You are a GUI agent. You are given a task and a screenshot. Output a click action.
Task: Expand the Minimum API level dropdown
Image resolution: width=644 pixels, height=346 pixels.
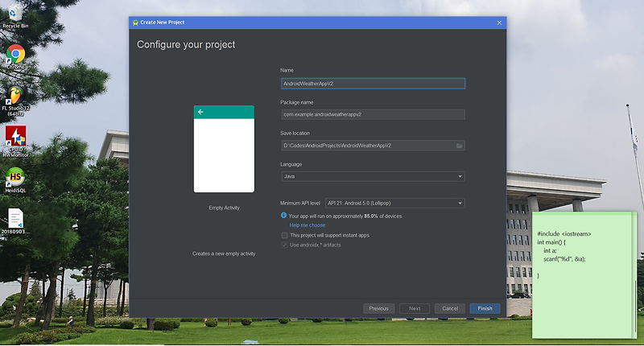click(x=394, y=203)
